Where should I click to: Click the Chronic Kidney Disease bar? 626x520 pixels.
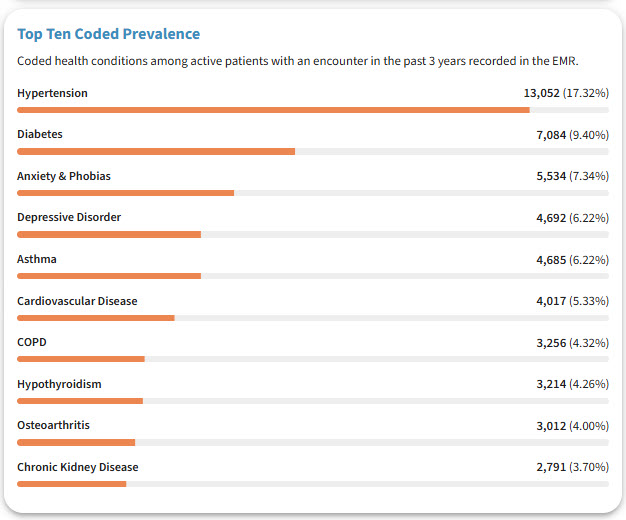(x=72, y=484)
